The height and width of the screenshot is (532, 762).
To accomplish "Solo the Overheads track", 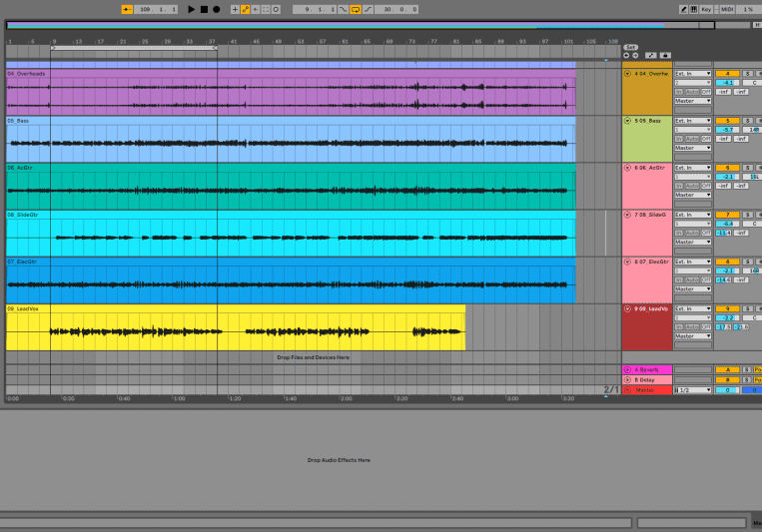I will [x=748, y=74].
